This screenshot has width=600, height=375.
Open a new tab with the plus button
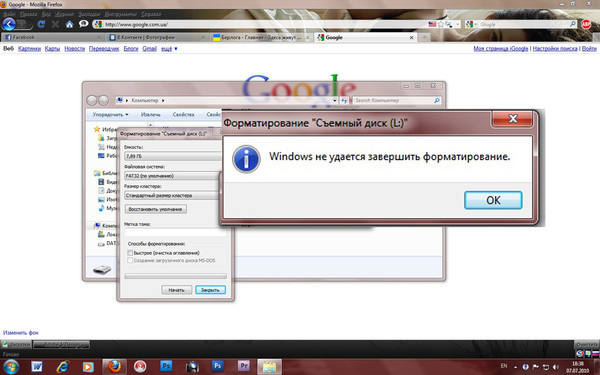(x=424, y=38)
